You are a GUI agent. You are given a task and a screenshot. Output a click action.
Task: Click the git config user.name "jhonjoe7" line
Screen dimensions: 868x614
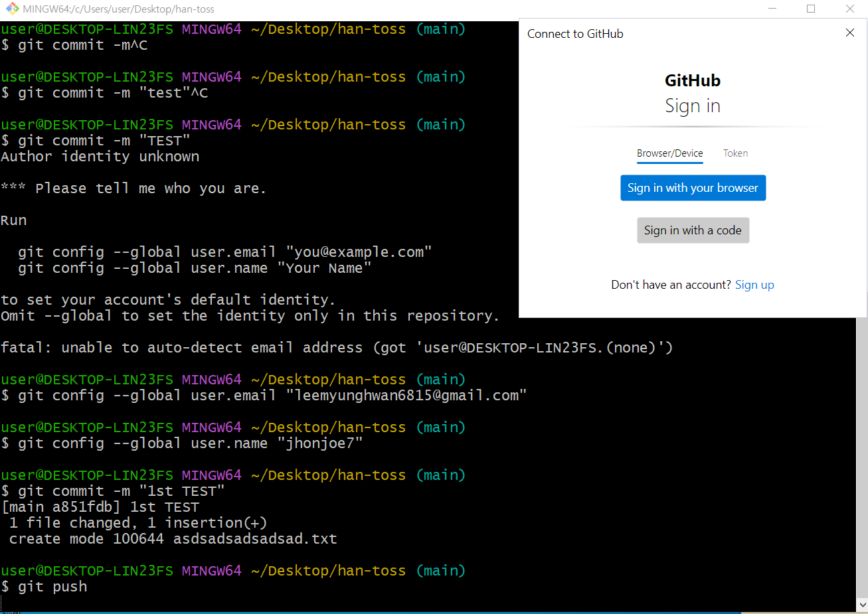[182, 443]
